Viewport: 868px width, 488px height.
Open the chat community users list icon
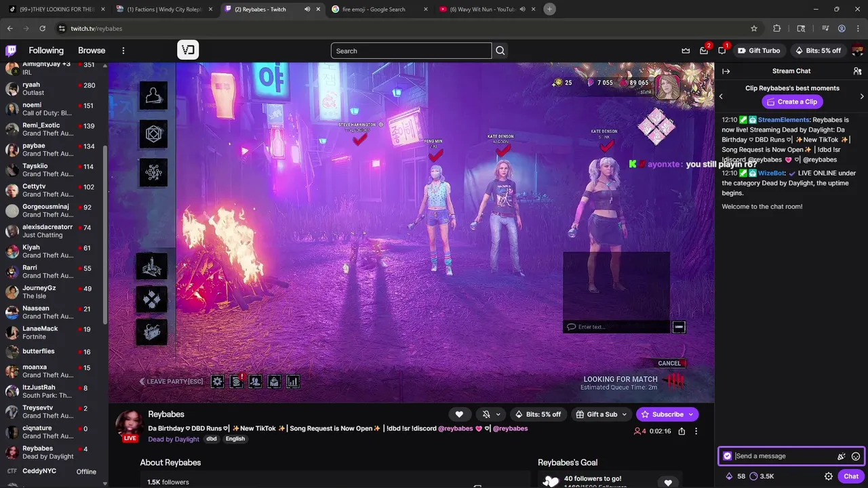tap(857, 71)
